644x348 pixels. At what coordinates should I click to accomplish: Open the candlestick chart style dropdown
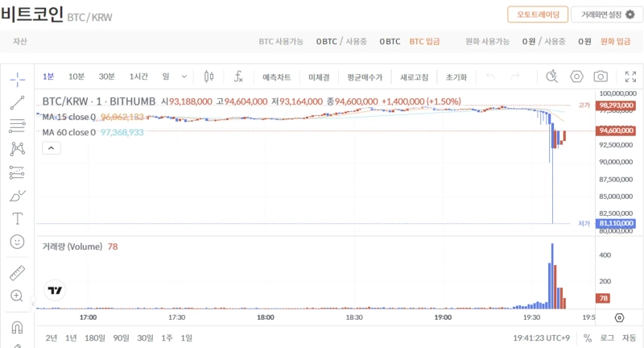pos(209,77)
